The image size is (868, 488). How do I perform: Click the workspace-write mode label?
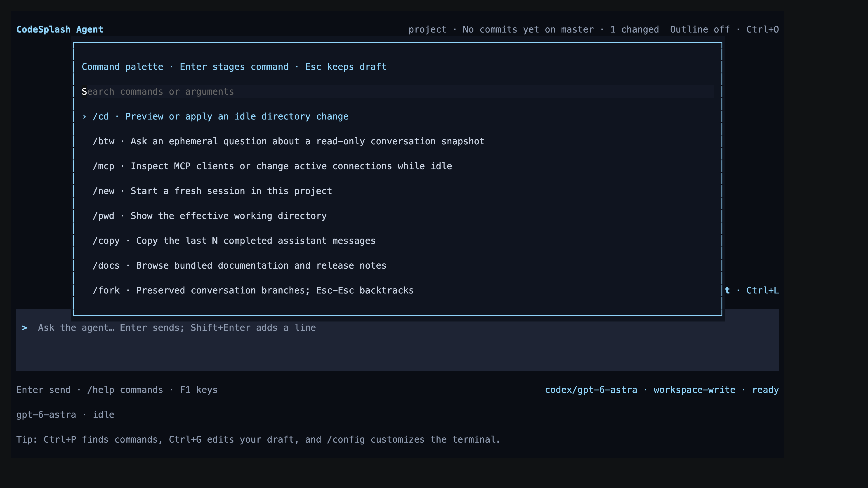click(694, 390)
